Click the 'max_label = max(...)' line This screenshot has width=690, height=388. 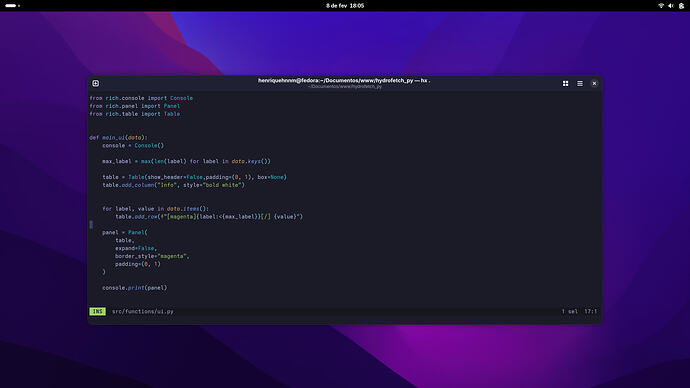tap(187, 161)
